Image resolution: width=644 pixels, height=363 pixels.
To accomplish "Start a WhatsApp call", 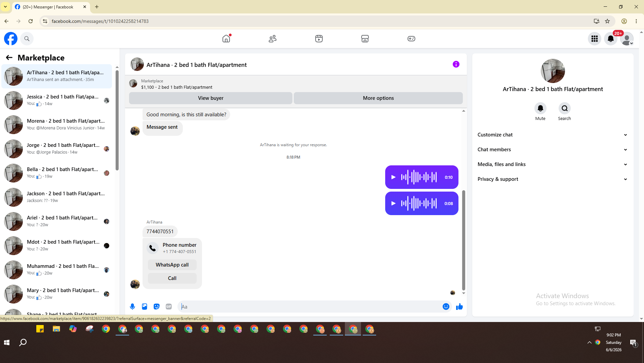I will pyautogui.click(x=172, y=265).
